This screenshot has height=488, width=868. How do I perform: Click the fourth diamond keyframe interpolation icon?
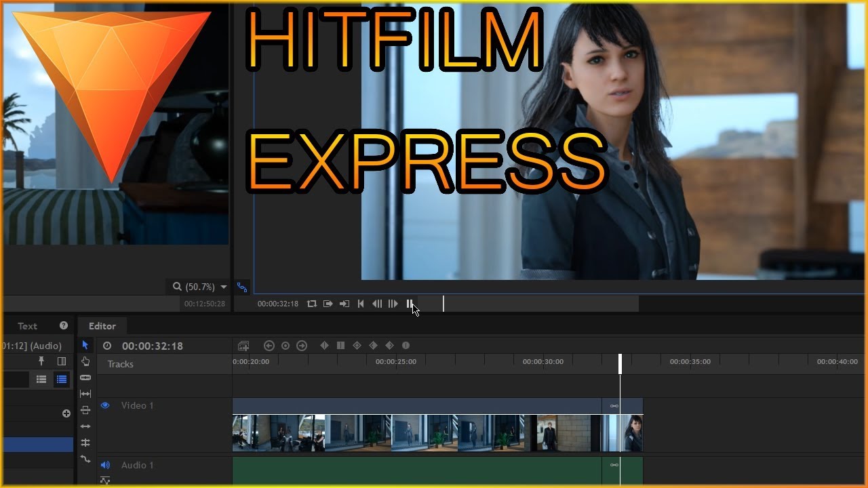coord(373,346)
